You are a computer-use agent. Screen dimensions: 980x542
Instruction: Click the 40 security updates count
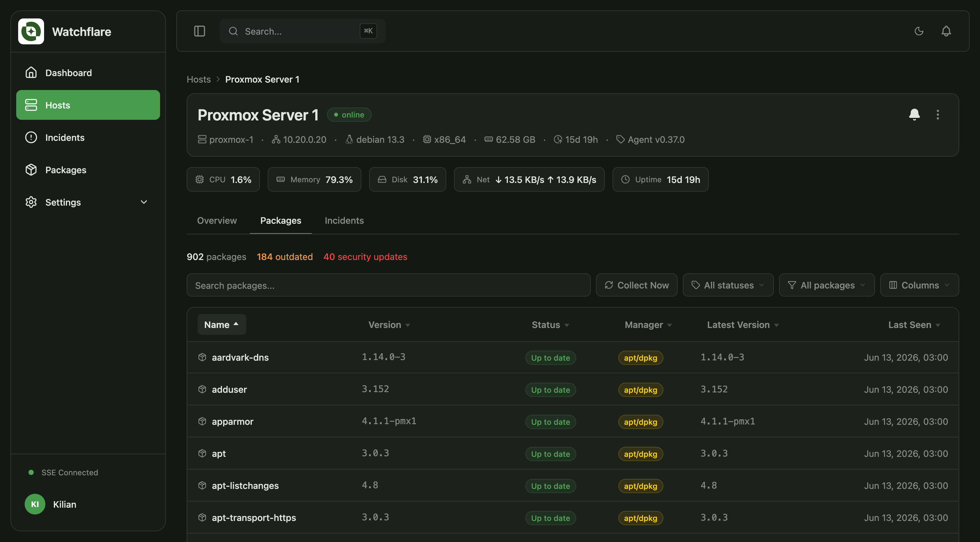click(365, 256)
